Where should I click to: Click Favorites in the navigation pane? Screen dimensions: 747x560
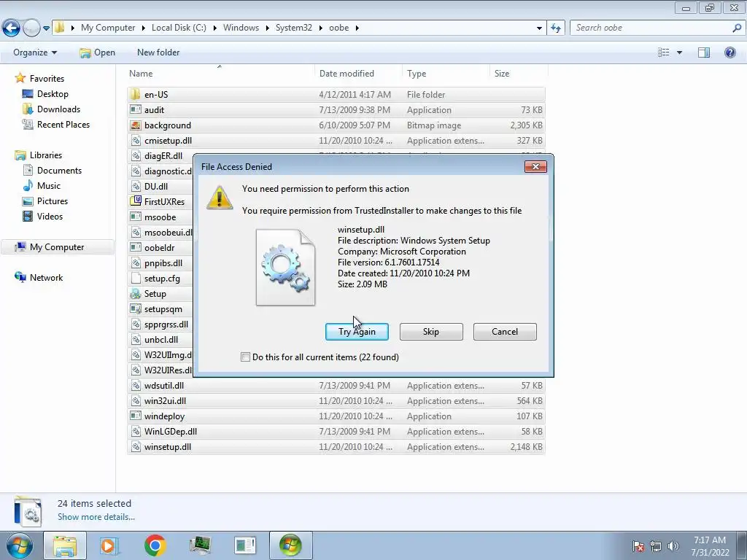click(47, 79)
